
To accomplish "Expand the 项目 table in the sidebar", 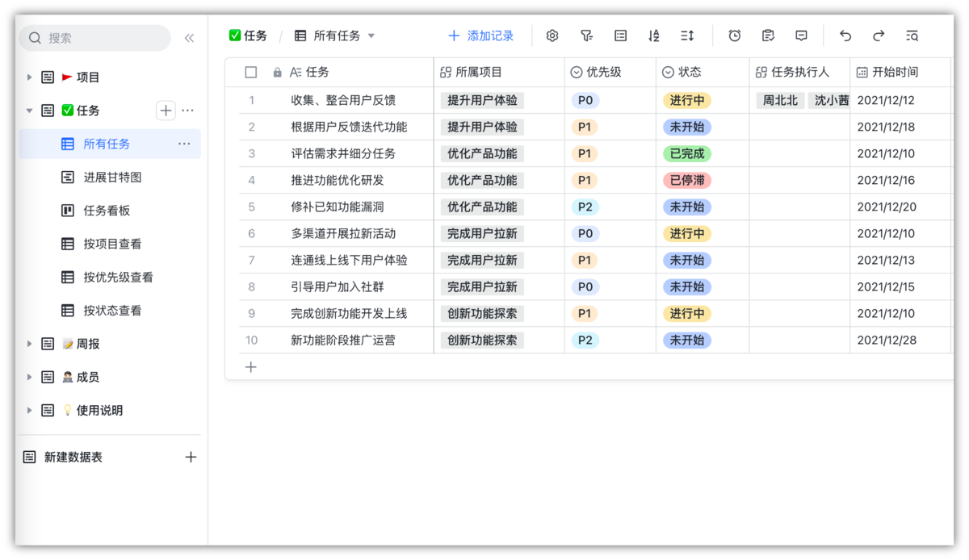I will coord(30,77).
